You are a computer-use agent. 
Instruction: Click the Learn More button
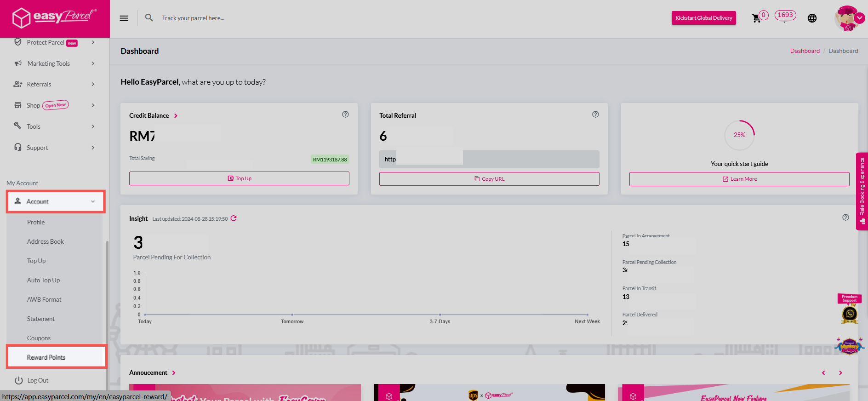pyautogui.click(x=739, y=179)
